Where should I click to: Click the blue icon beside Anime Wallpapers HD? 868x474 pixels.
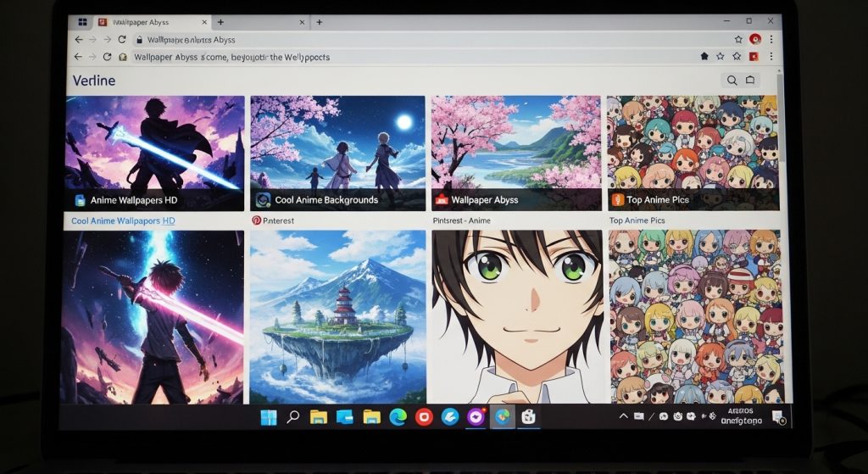coord(80,200)
